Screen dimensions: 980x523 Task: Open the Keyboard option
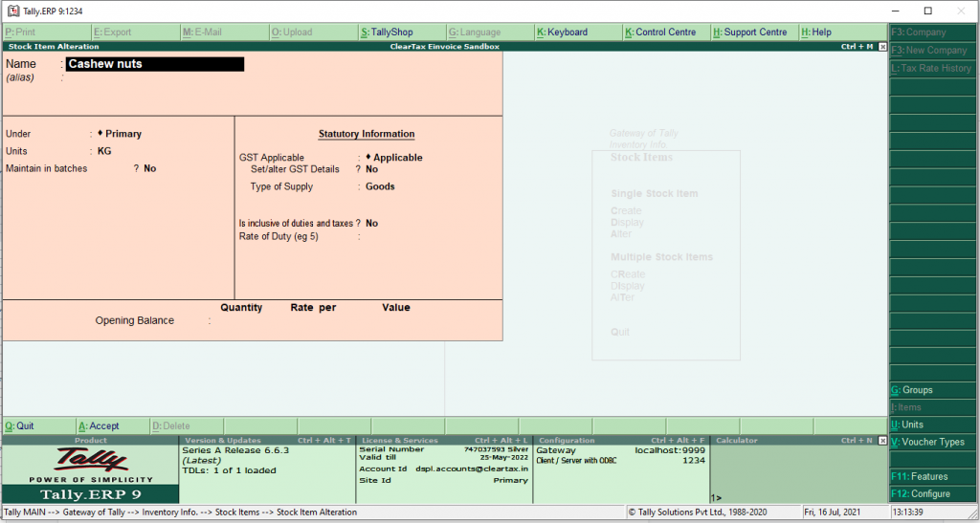point(563,32)
